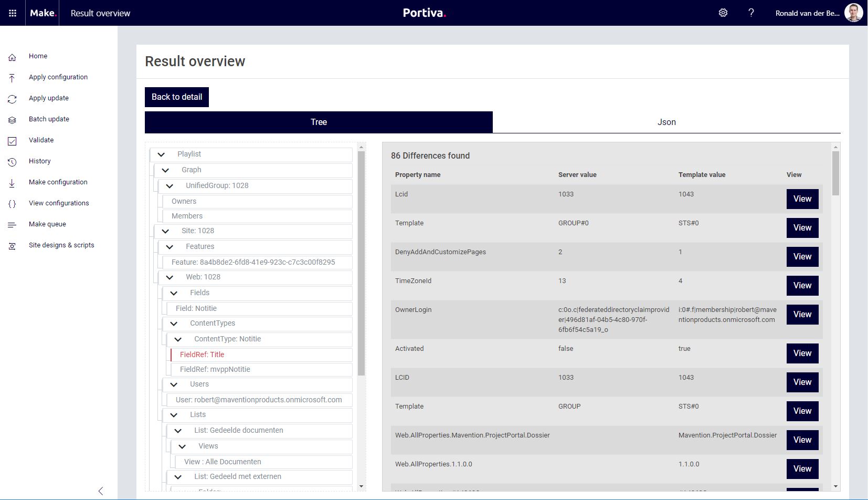Collapse the Lists tree node
Viewport: 868px width, 500px height.
coord(174,415)
